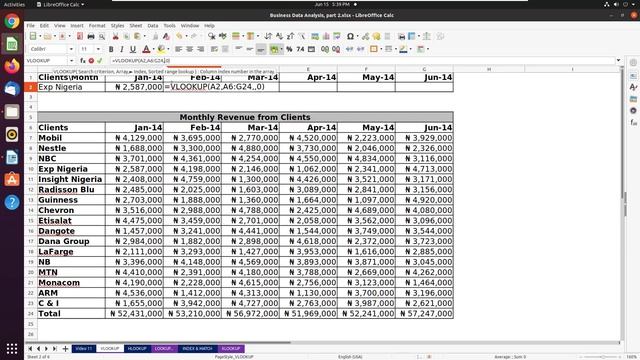Click the Center Horizontally icon

point(189,49)
